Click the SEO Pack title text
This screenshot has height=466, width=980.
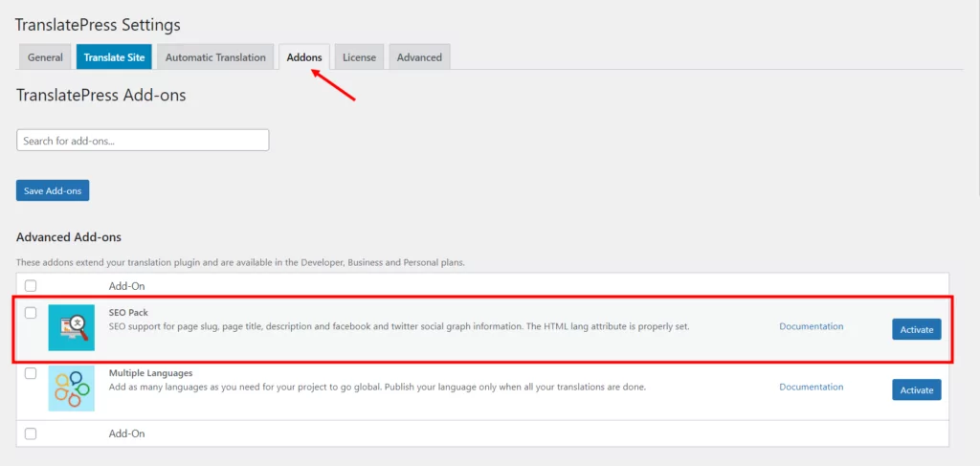128,313
